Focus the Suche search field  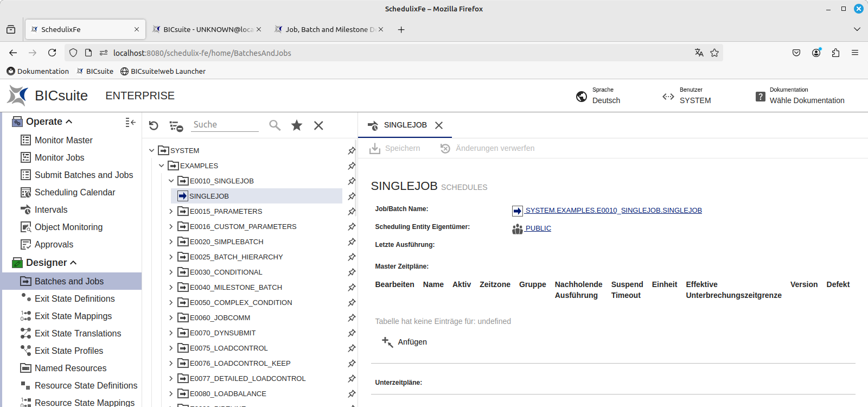coord(225,125)
